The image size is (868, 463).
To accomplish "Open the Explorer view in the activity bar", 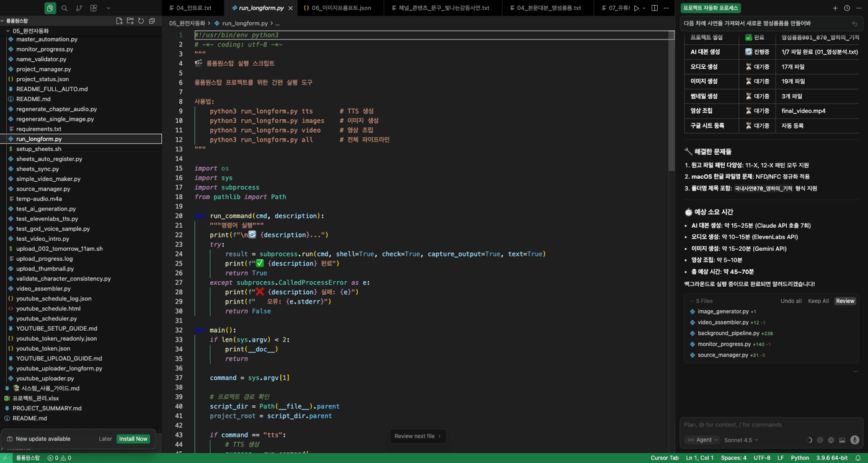I will click(50, 8).
